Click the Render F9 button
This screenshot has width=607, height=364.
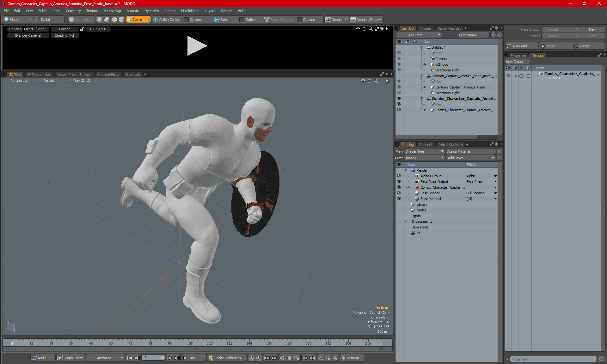[337, 20]
